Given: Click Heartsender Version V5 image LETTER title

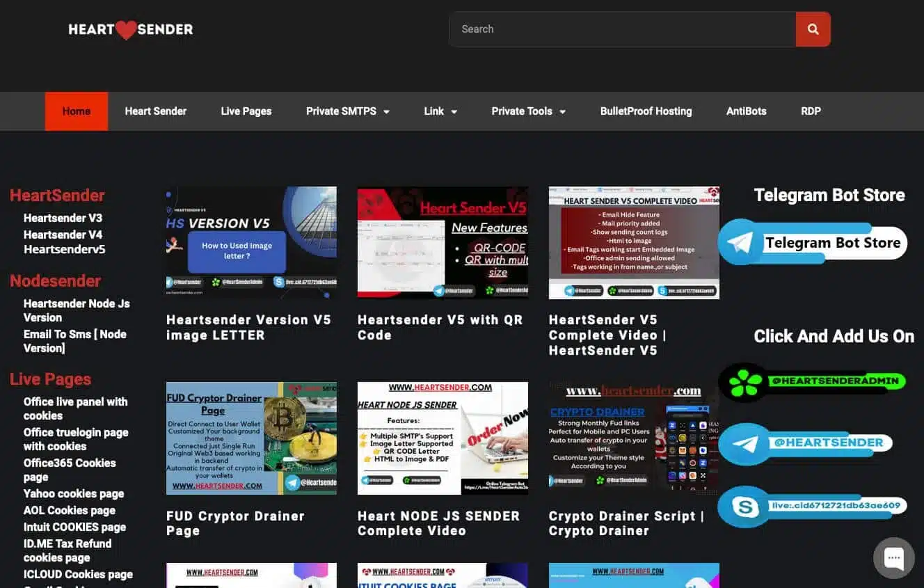Looking at the screenshot, I should click(x=248, y=327).
